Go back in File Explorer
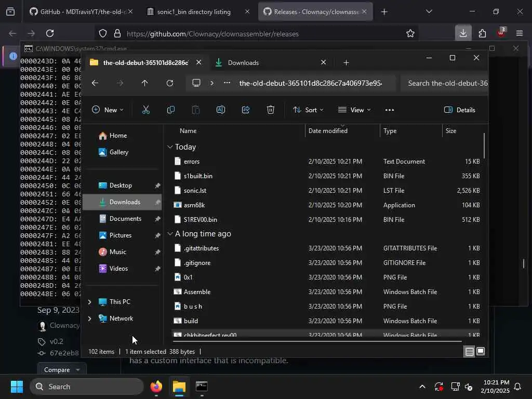Viewport: 532px width, 399px height. 95,83
